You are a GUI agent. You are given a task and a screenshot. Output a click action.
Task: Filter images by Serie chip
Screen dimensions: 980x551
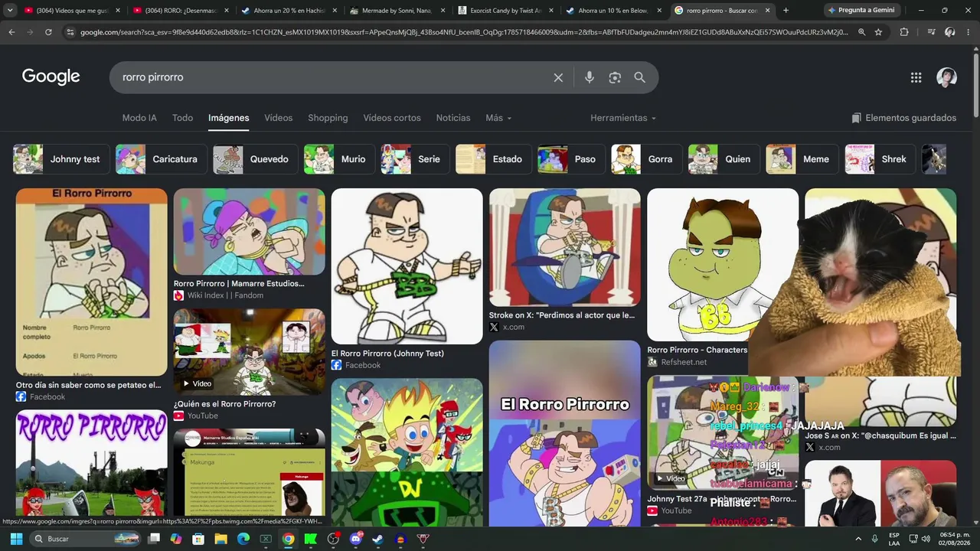(x=414, y=159)
